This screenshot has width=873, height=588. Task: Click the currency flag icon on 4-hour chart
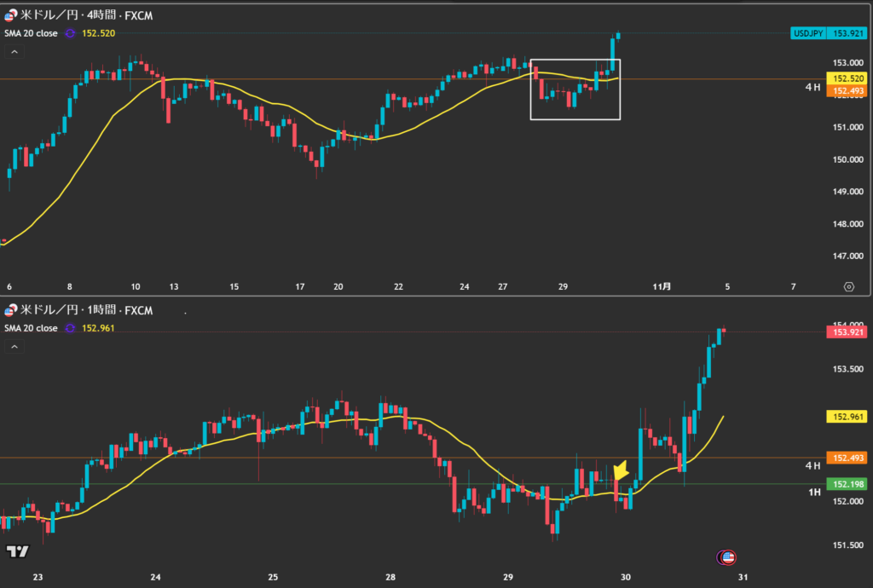pos(9,15)
